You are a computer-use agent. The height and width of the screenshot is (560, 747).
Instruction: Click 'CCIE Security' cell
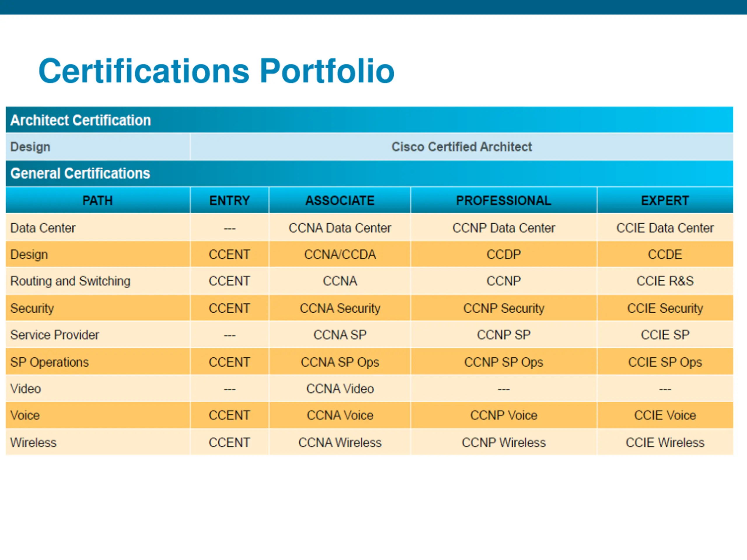point(665,308)
